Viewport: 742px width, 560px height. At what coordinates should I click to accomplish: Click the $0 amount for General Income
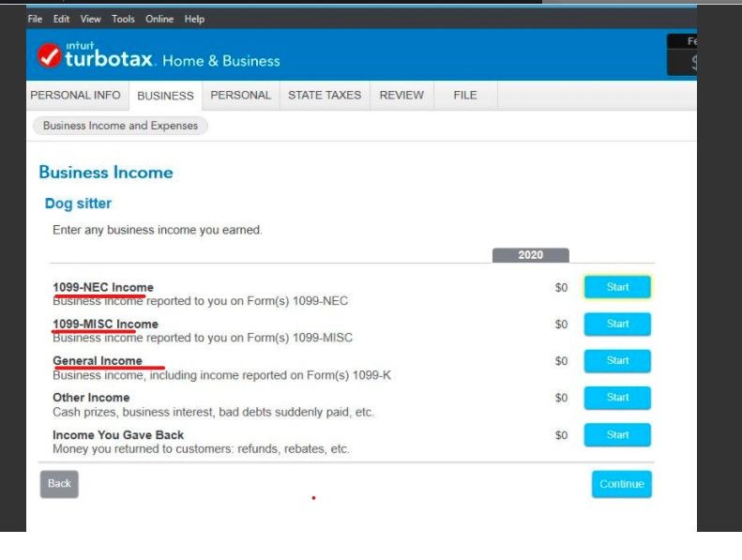(561, 361)
